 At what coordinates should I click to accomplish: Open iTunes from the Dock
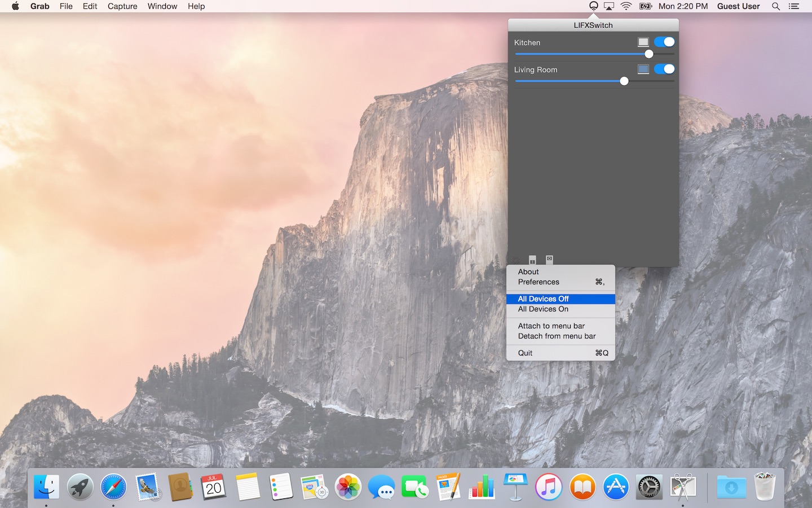click(549, 487)
